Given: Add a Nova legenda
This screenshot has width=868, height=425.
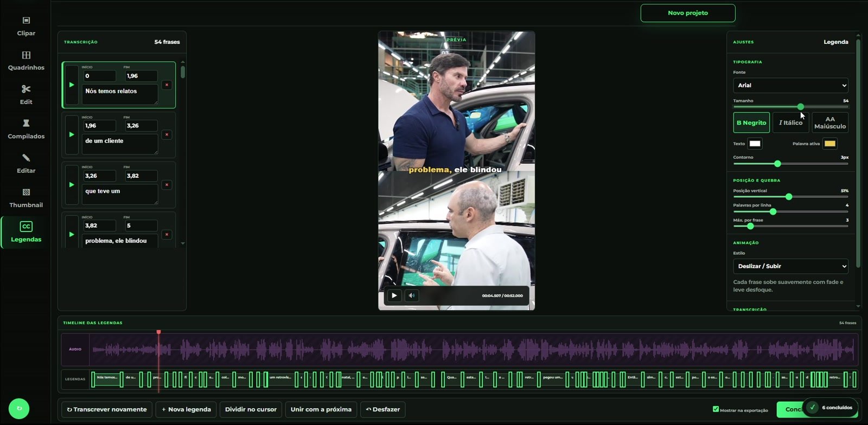Looking at the screenshot, I should pyautogui.click(x=186, y=409).
